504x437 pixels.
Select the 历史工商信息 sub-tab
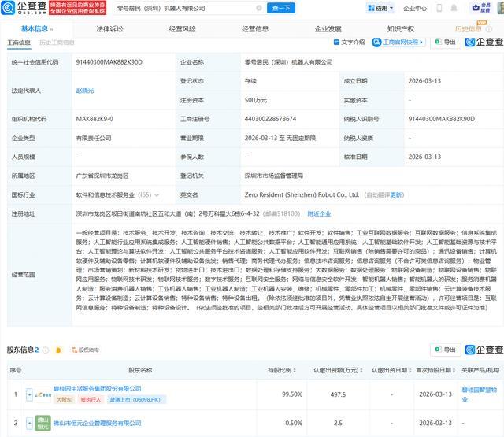[x=57, y=43]
